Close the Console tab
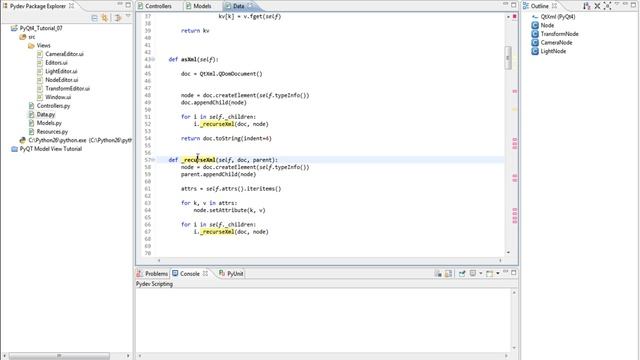 [x=205, y=273]
